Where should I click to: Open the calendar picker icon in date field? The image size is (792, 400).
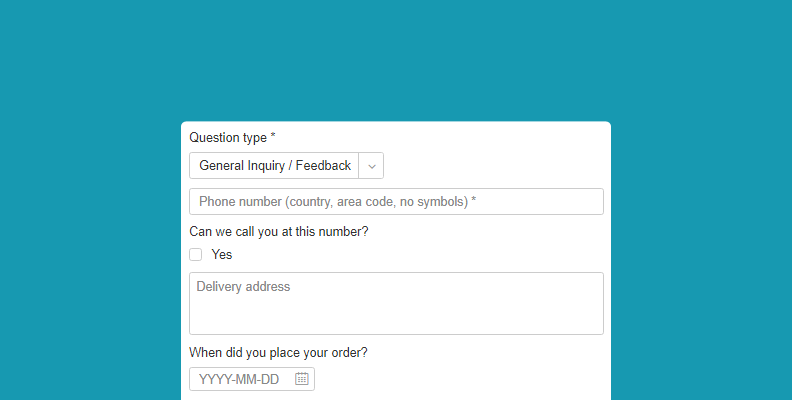302,379
